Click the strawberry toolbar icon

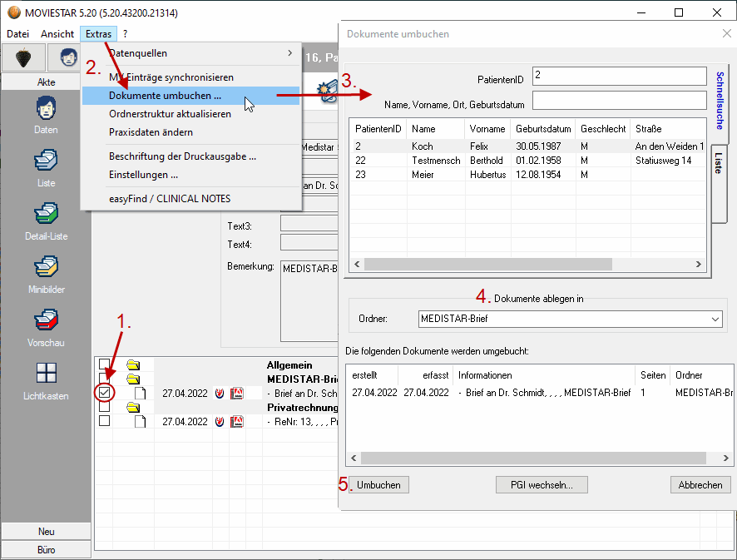22,57
